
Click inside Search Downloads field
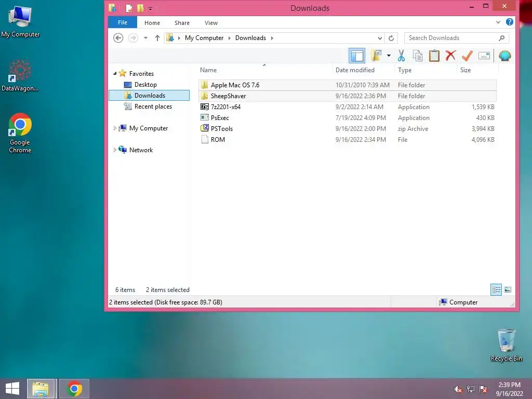[451, 38]
